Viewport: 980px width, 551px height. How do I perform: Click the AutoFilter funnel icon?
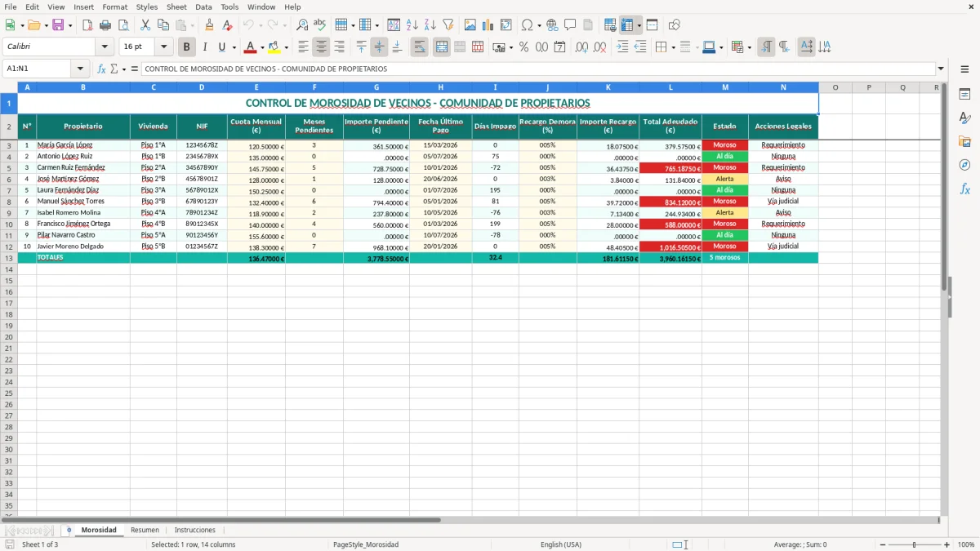448,25
